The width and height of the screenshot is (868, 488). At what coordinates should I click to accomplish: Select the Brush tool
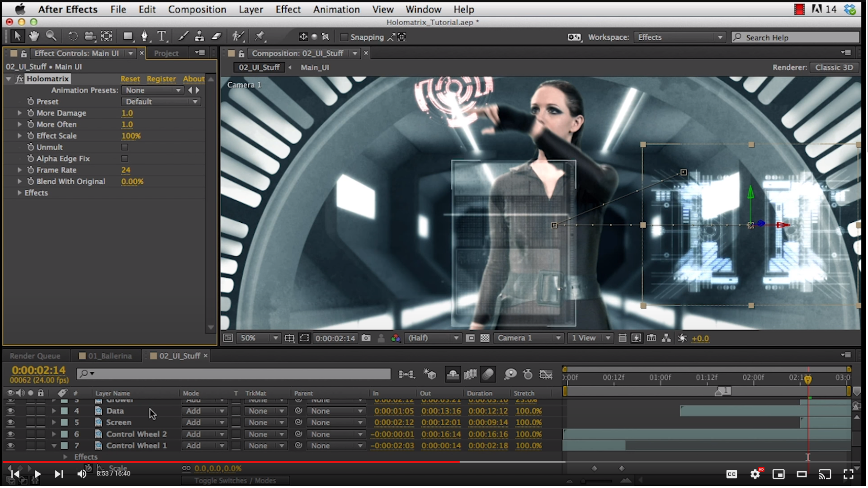click(x=184, y=36)
